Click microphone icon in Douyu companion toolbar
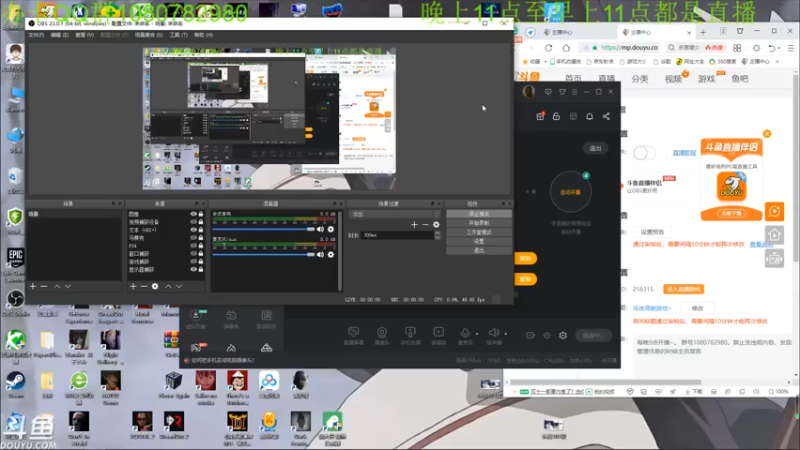Screen dimensions: 800x450 [x=465, y=335]
